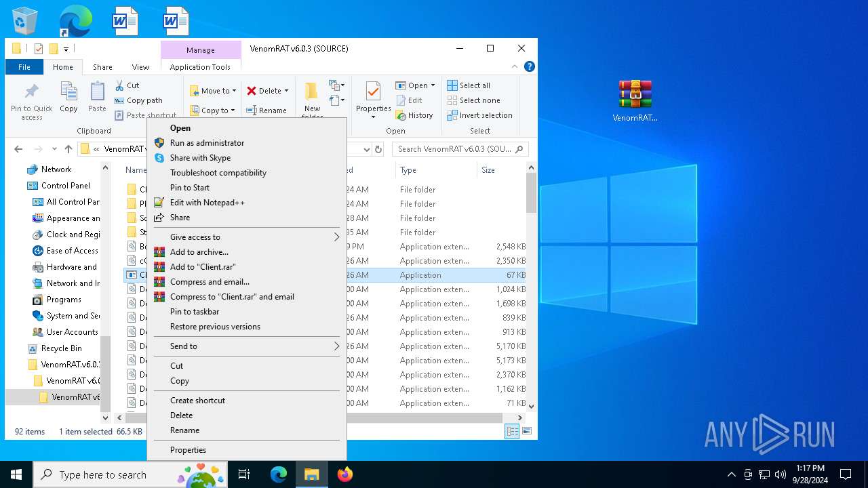
Task: Open the notification center icon
Action: [846, 474]
